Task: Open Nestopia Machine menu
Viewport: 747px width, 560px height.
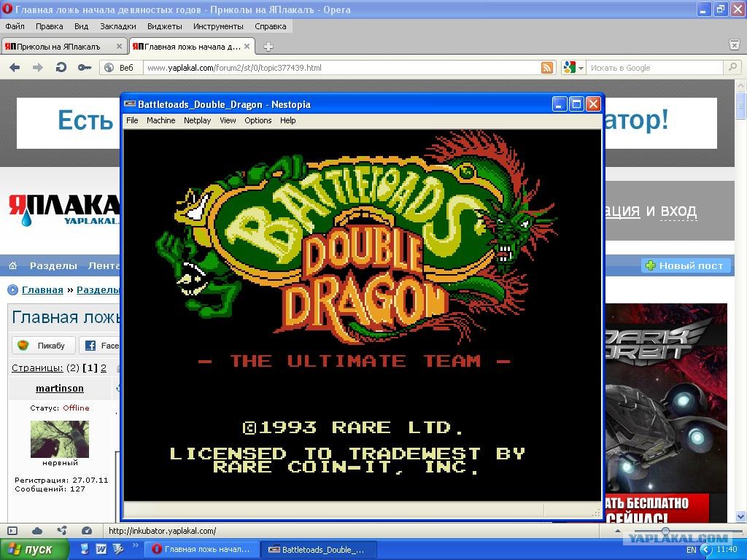Action: [x=161, y=120]
